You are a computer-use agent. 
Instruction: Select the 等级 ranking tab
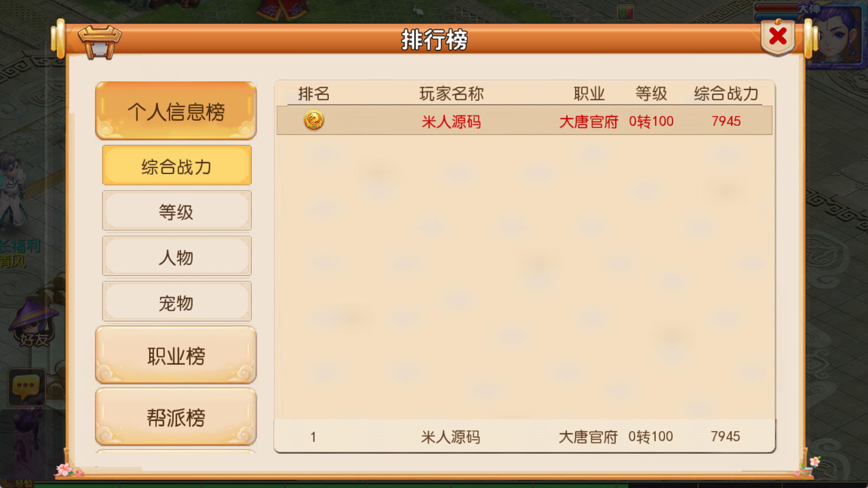pyautogui.click(x=177, y=211)
